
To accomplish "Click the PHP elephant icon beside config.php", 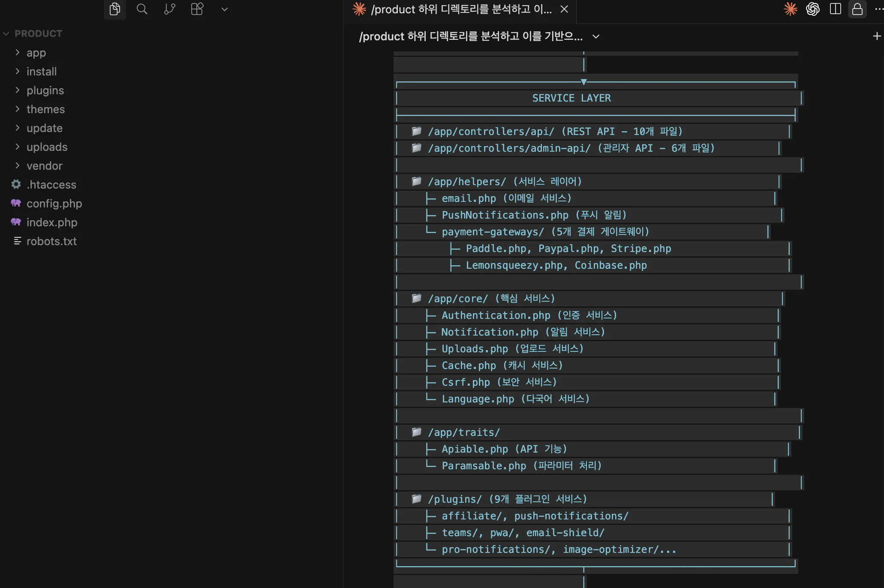I will [16, 203].
